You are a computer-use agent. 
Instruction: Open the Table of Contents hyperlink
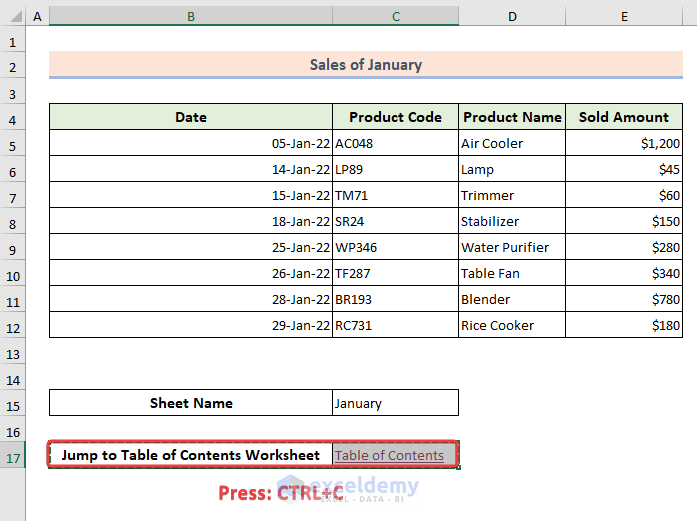coord(389,456)
